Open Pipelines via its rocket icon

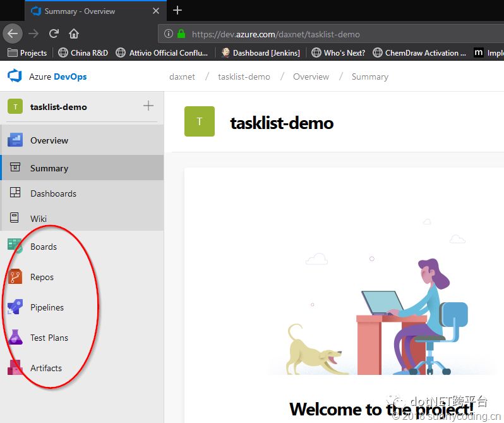(15, 307)
